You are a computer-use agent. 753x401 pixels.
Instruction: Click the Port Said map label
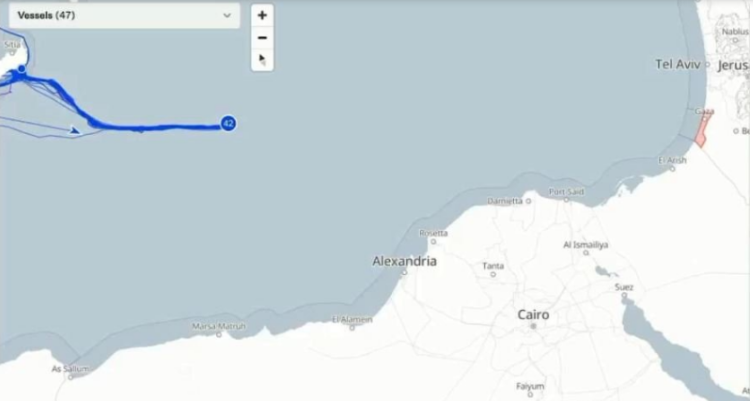click(566, 192)
